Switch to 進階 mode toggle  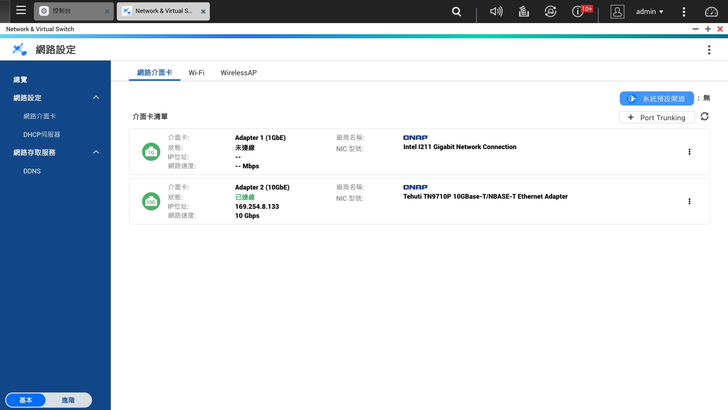[x=68, y=400]
